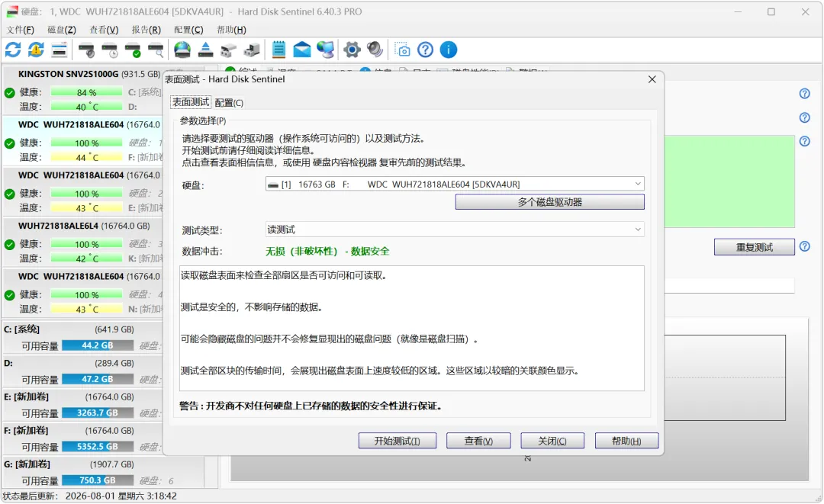Click the 3263.7 GB free space bar for E:
Viewport: 824px width, 504px height.
click(98, 413)
